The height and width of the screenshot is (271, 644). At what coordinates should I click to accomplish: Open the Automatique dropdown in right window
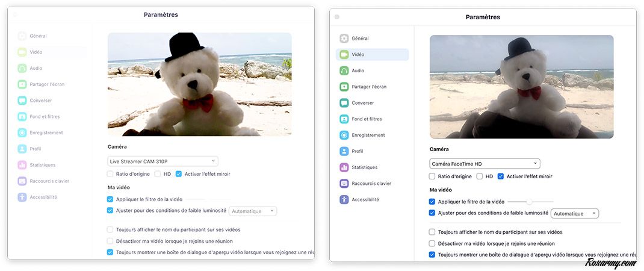[x=575, y=213]
